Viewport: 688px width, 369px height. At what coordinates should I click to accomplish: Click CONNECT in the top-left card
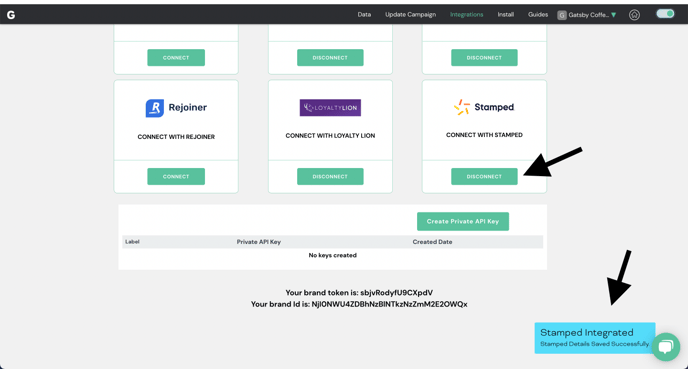tap(176, 57)
